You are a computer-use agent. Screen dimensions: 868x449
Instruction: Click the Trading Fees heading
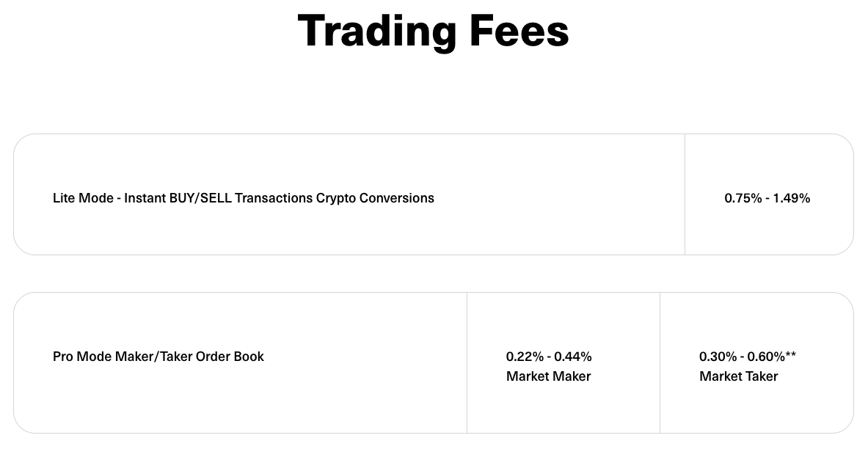pyautogui.click(x=433, y=31)
